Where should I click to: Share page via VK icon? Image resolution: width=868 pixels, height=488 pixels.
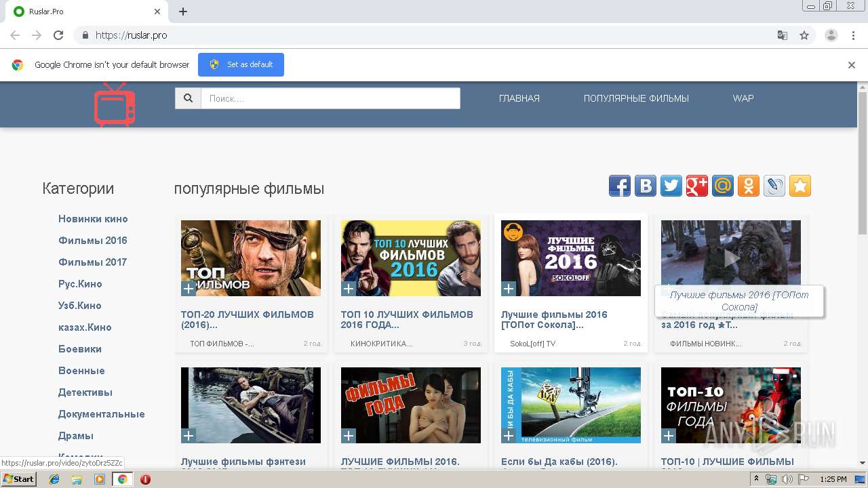646,186
